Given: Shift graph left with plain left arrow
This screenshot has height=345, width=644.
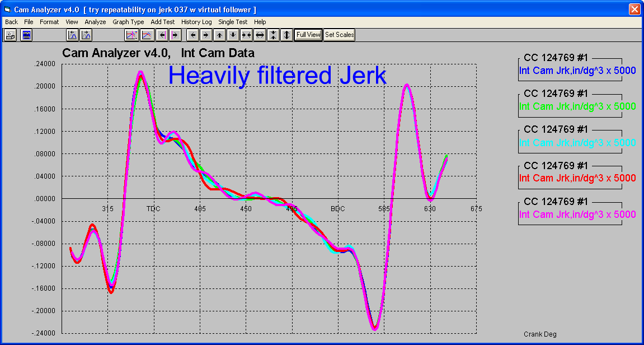Looking at the screenshot, I should (x=193, y=35).
